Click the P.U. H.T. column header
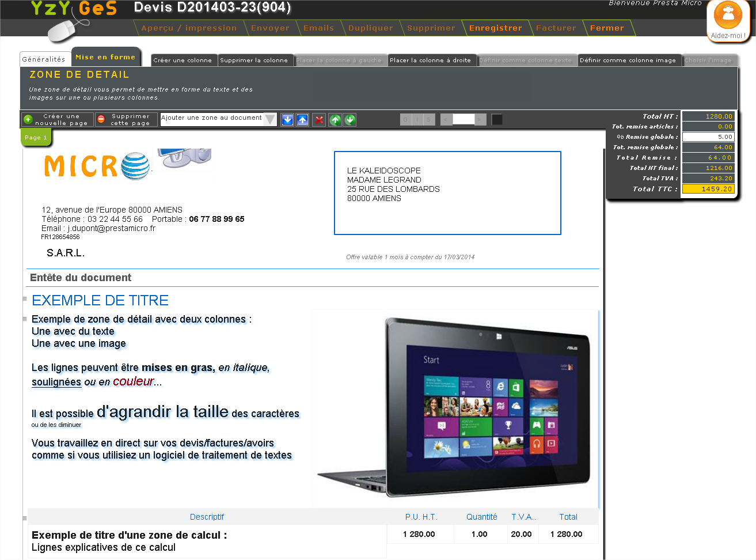The image size is (756, 560). coord(421,517)
